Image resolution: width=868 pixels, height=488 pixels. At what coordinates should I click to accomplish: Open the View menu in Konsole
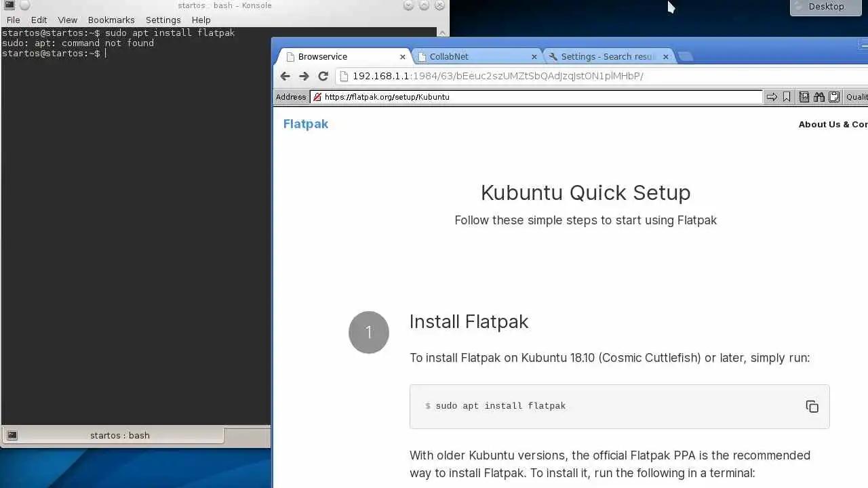(67, 20)
